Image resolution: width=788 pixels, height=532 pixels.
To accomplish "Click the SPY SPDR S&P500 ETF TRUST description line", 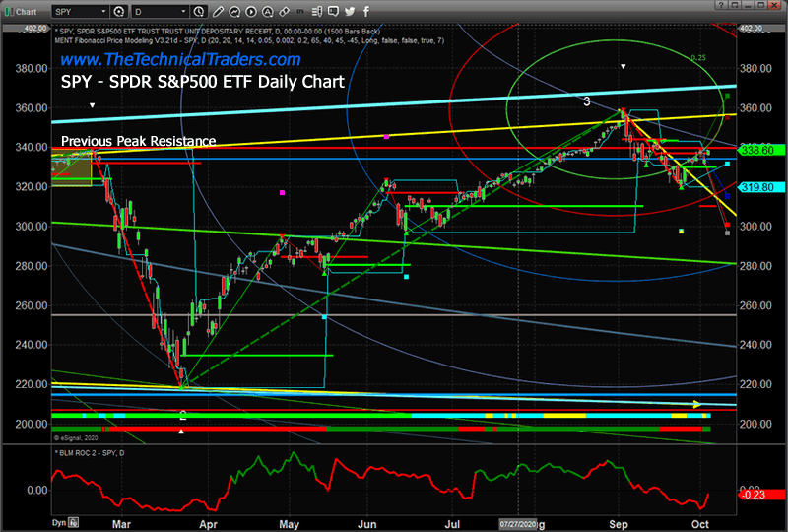I will click(217, 32).
